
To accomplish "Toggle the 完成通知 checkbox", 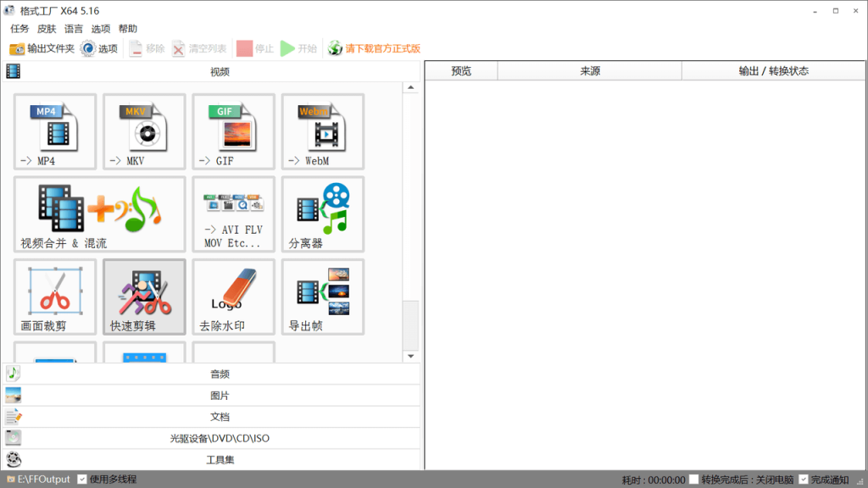I will [x=804, y=480].
